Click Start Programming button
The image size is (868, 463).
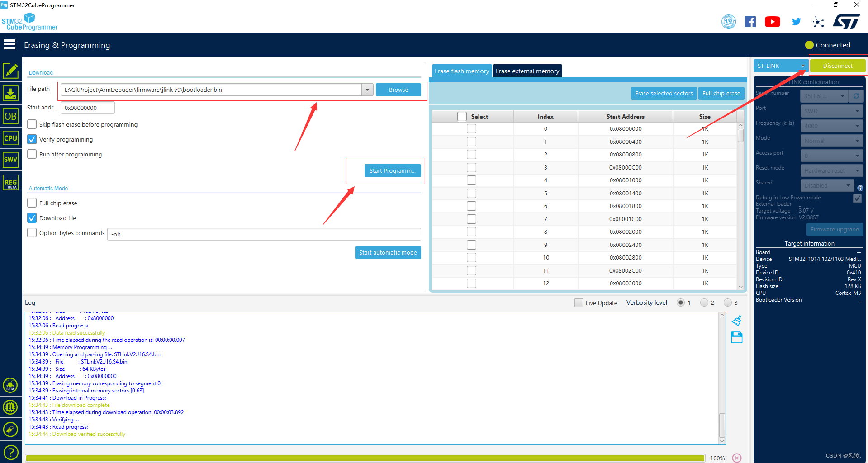click(x=393, y=170)
